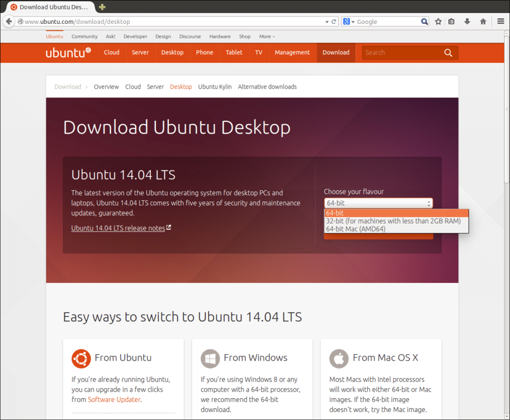Open the Design link
Screen dimensions: 510x420
coord(163,36)
